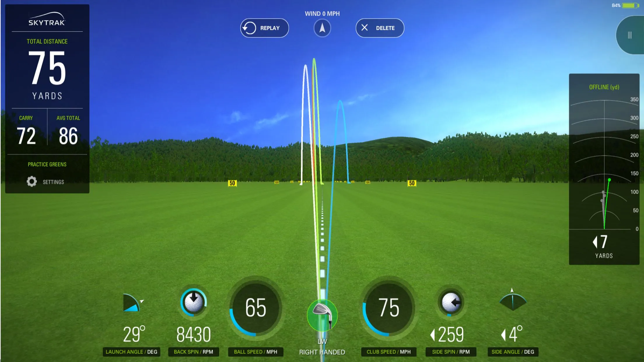Select the ball speed gauge icon
Screen dimensions: 644x362
click(256, 309)
